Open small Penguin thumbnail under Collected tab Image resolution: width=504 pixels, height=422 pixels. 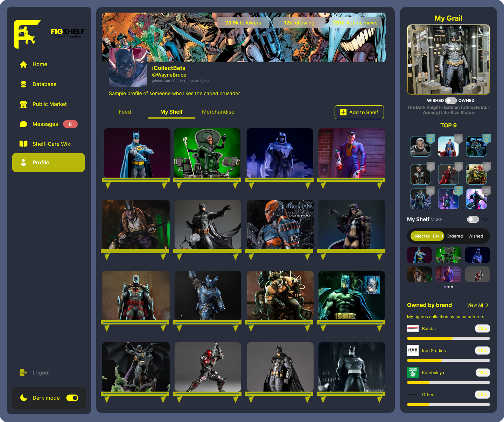pyautogui.click(x=419, y=274)
